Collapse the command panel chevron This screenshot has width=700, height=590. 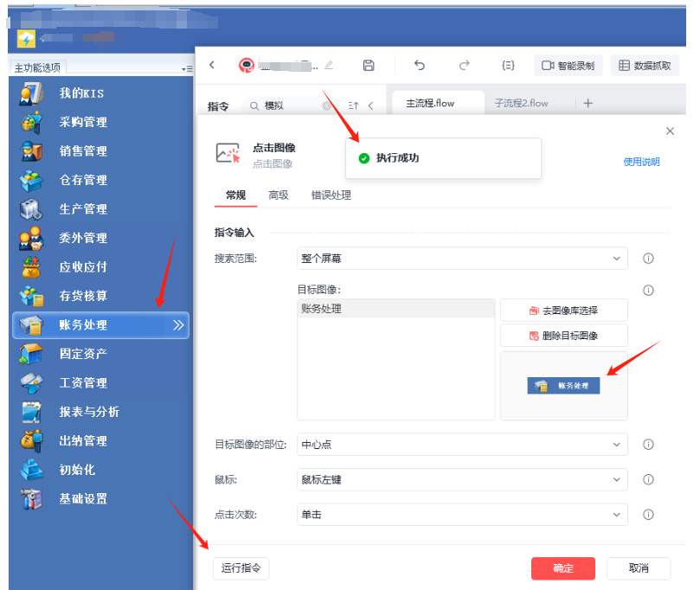point(370,106)
